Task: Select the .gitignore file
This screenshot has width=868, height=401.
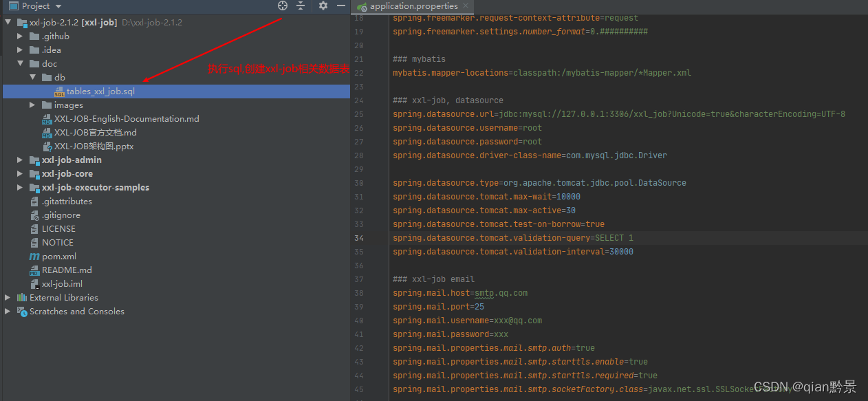Action: (x=61, y=215)
